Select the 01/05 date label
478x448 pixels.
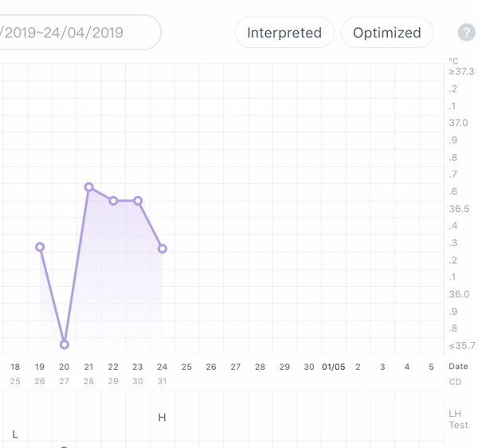(x=333, y=367)
